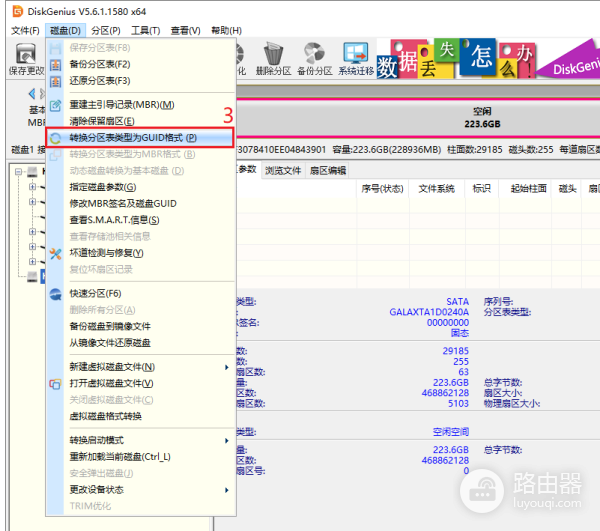Image resolution: width=600 pixels, height=531 pixels.
Task: Switch to the 浏览文件 tab
Action: 283,170
